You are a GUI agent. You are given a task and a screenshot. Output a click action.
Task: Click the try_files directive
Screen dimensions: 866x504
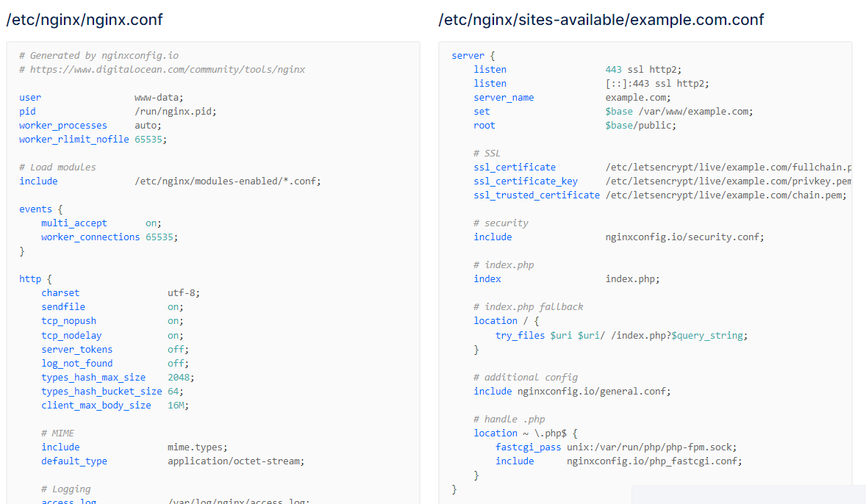(520, 336)
